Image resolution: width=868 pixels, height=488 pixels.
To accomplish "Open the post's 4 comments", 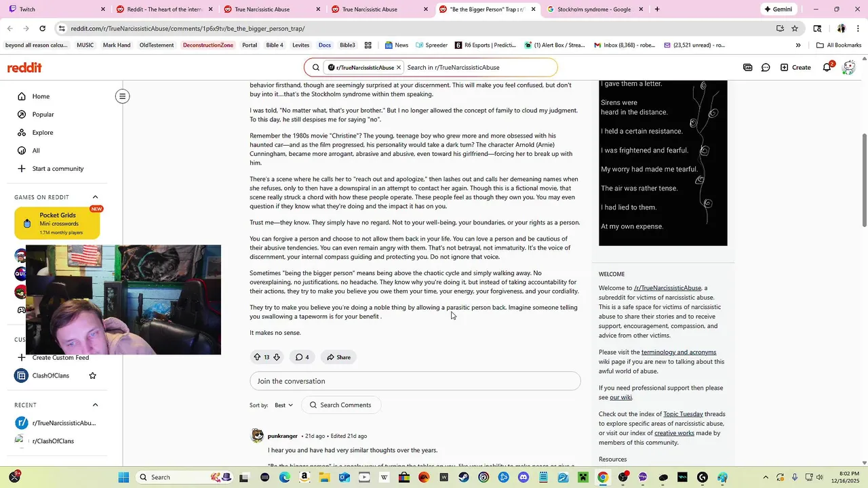I will coord(302,357).
